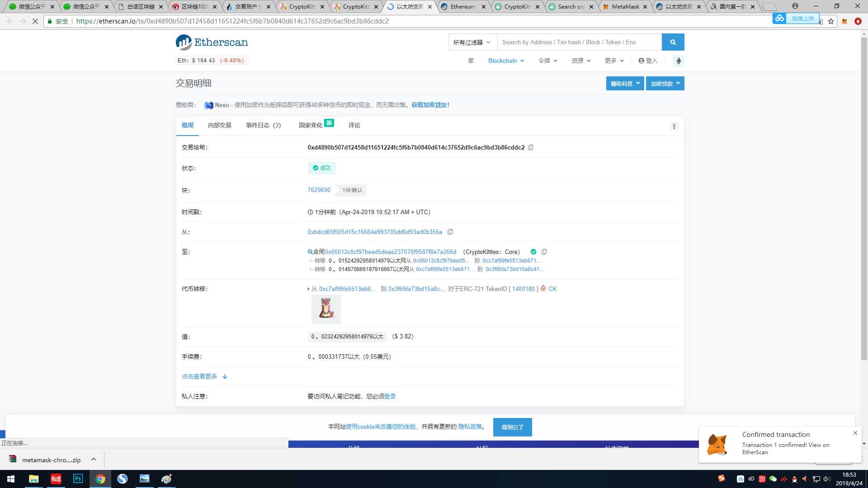Open the 赚取利息 dropdown button
The width and height of the screenshot is (868, 488).
click(625, 84)
